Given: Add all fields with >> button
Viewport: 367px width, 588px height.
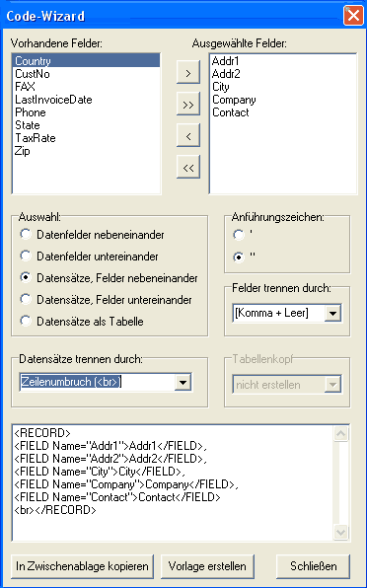Looking at the screenshot, I should 188,105.
